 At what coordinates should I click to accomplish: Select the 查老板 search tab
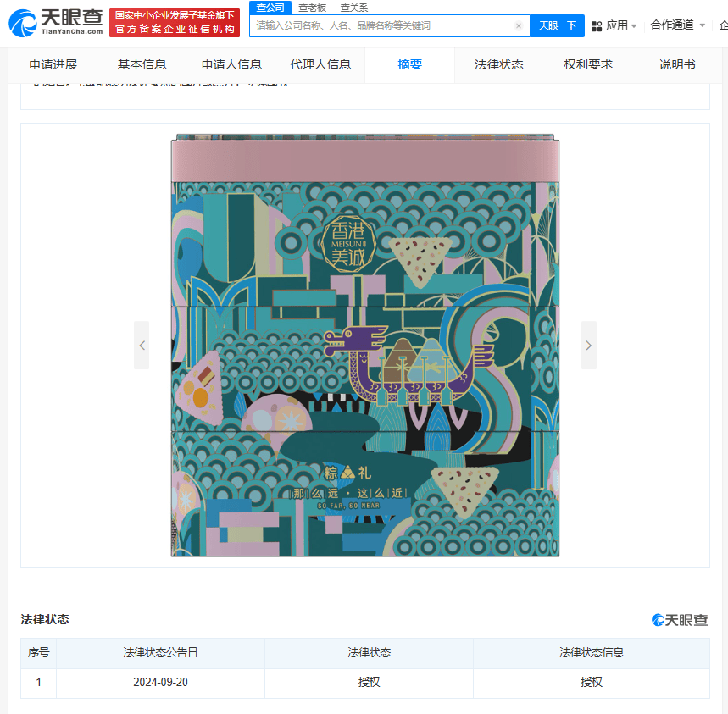click(x=312, y=8)
